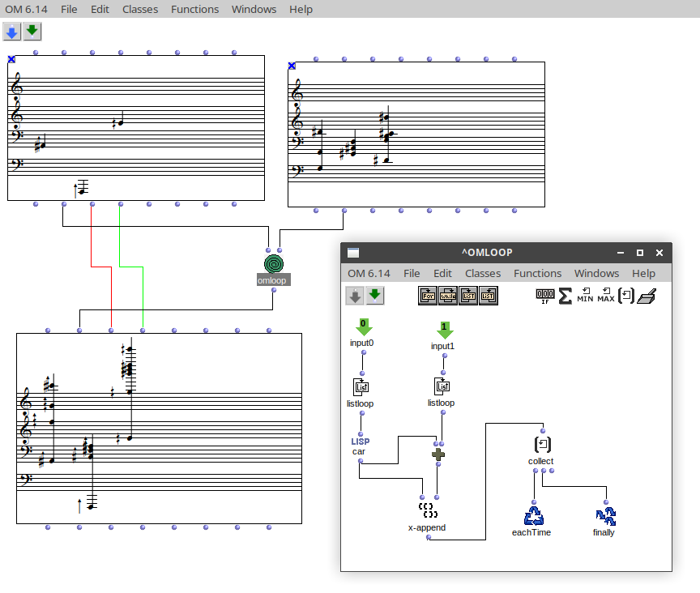Click the ^OMLOOP window title bar
This screenshot has width=700, height=593.
pos(487,253)
